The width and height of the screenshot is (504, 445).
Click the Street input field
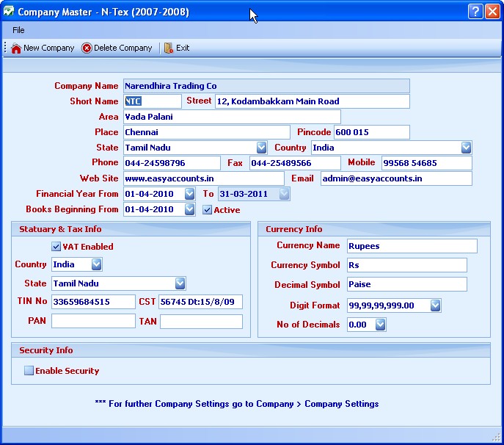pos(313,101)
